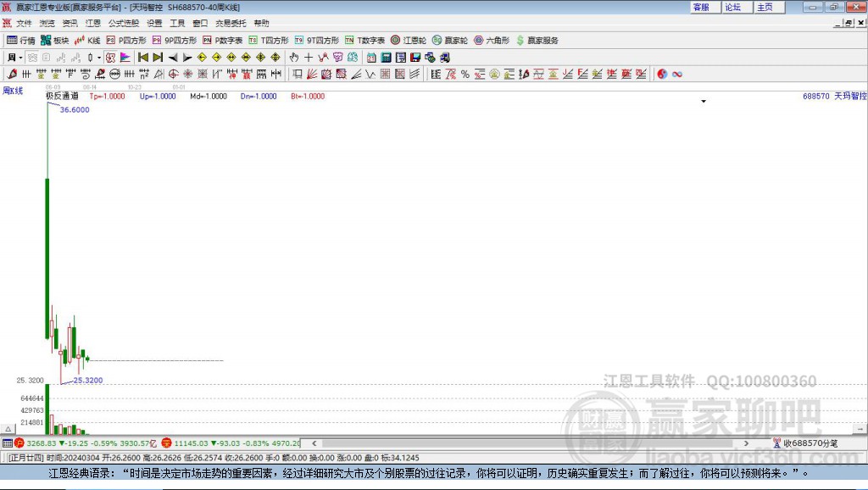Step chart left with black arrow

[x=173, y=57]
